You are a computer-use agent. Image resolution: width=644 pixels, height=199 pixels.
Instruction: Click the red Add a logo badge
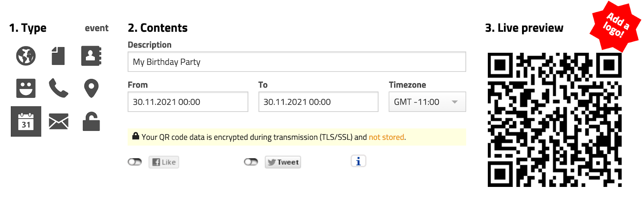point(615,26)
